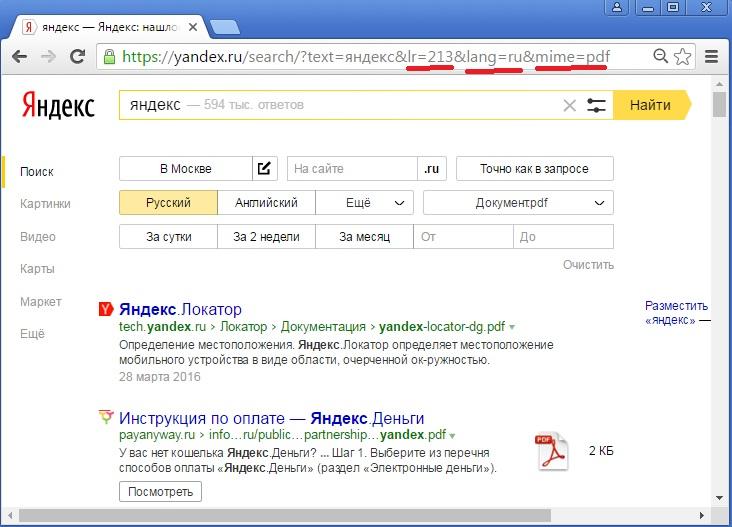732x527 pixels.
Task: Open the PDF file icon thumbnail
Action: [551, 451]
